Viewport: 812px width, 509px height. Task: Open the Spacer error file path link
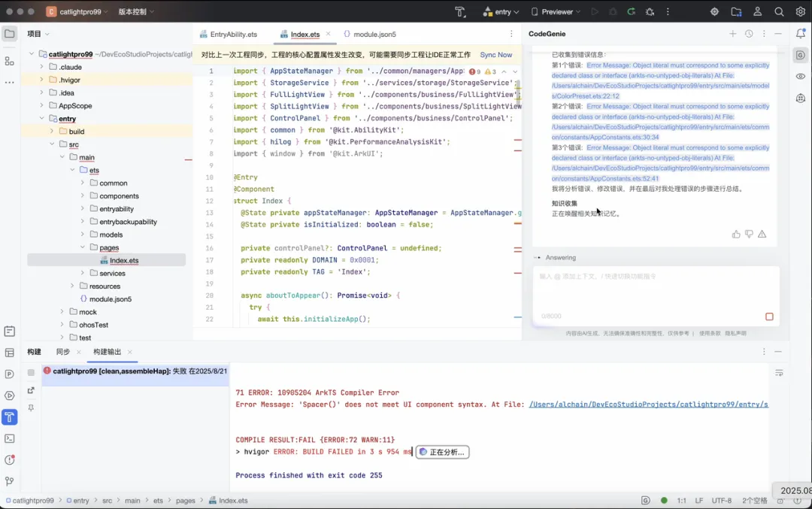(648, 404)
